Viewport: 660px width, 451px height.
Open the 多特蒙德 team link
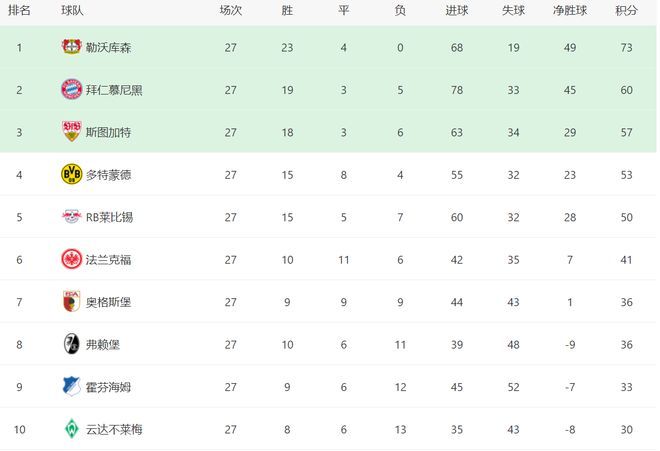click(x=109, y=175)
